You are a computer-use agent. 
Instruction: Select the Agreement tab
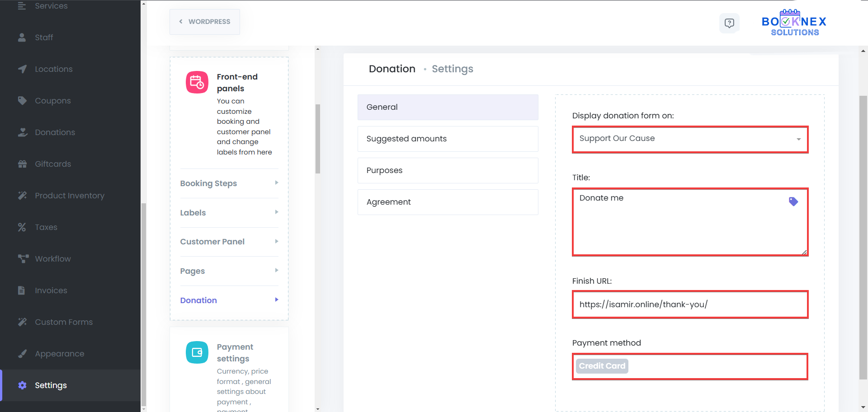[448, 202]
